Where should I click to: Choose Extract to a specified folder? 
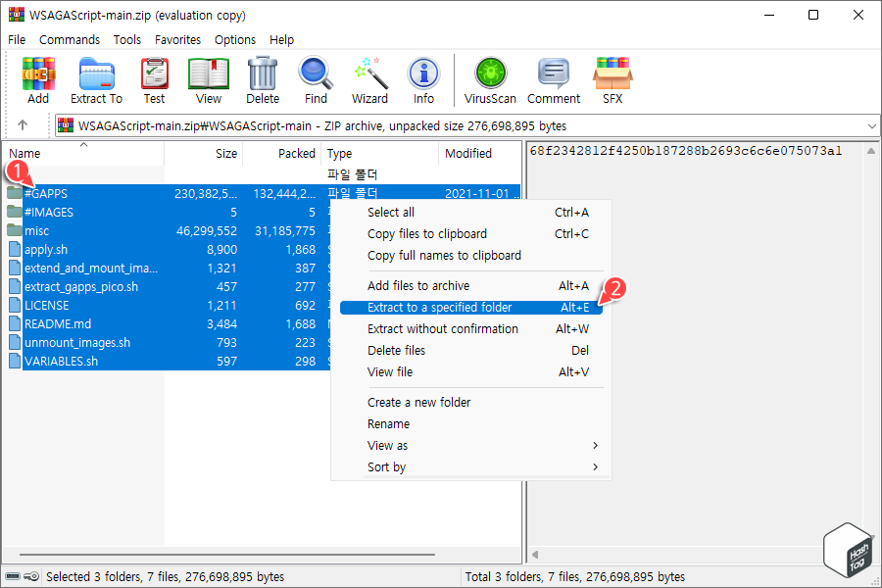421,307
